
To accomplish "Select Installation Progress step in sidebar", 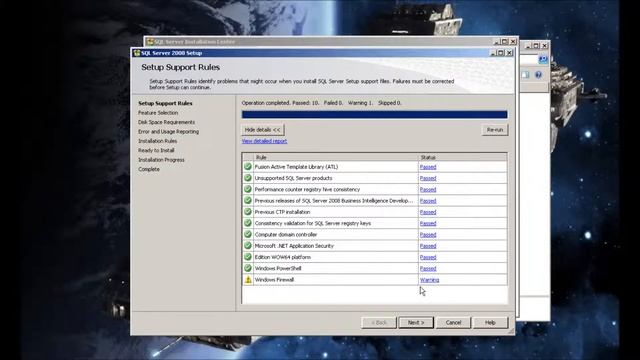I will point(161,160).
